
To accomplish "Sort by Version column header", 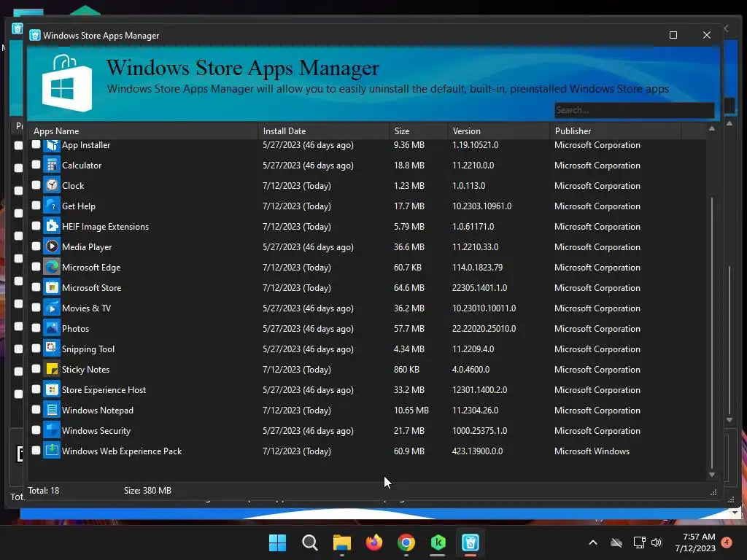I will (498, 131).
